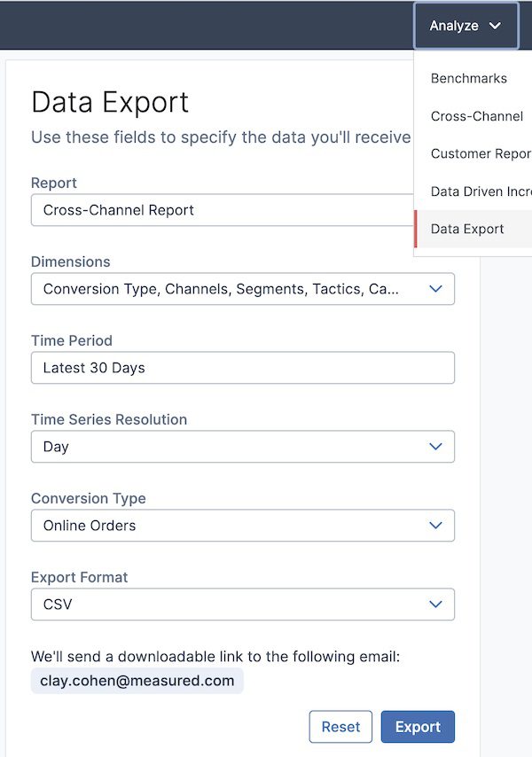Open the Time Series Resolution dropdown
Screen dimensions: 532x757
(x=242, y=447)
